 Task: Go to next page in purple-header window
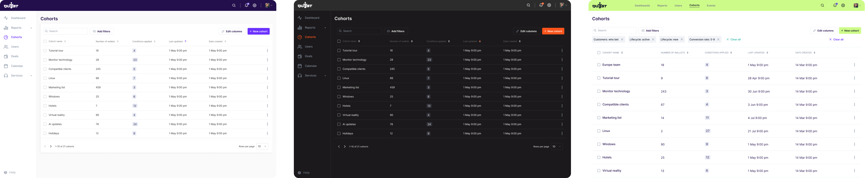[51, 146]
